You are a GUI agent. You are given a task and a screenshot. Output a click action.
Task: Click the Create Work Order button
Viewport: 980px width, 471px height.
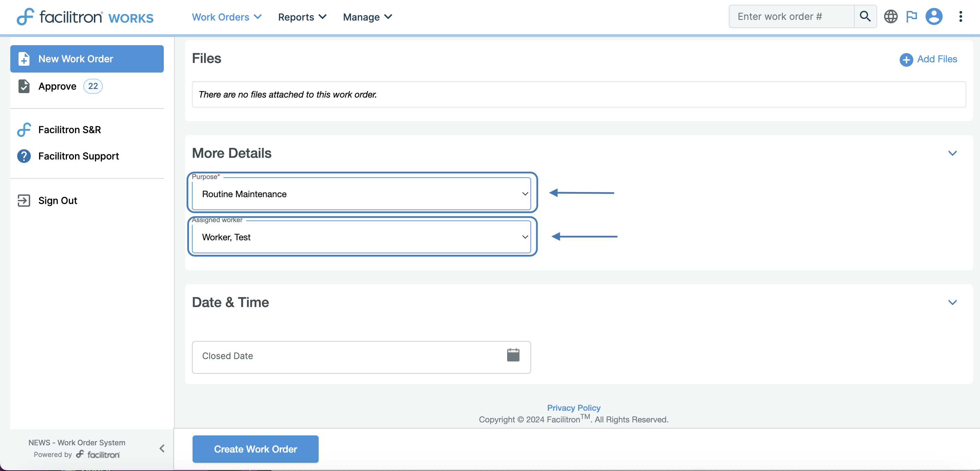pos(255,449)
